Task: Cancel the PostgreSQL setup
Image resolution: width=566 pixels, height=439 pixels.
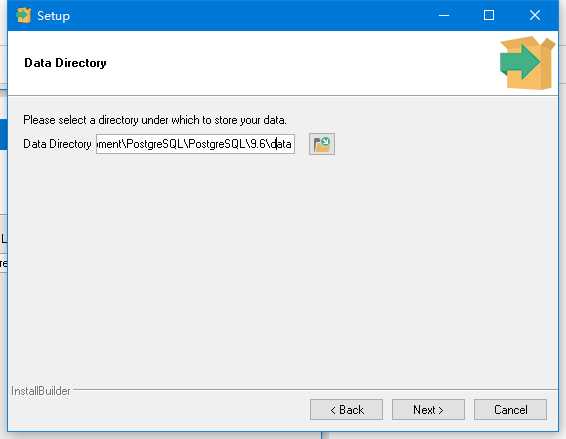Action: 510,409
